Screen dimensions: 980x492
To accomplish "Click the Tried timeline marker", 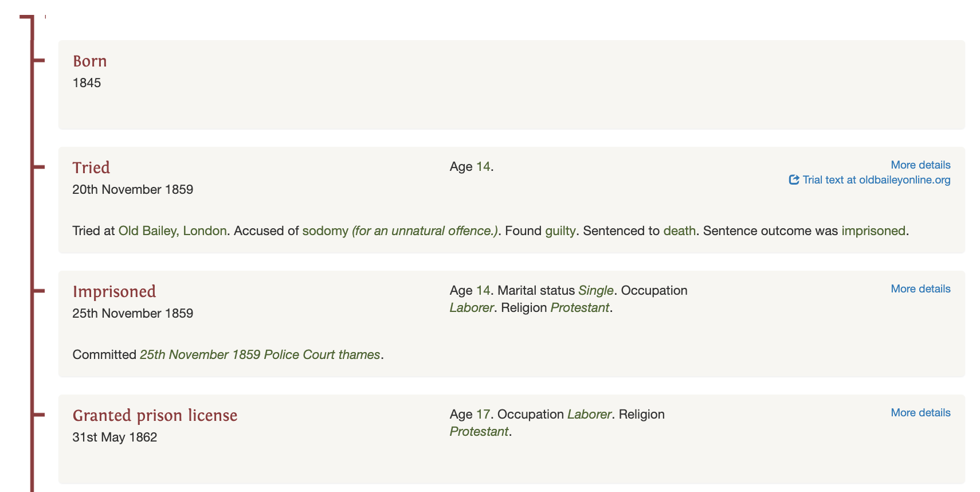I will [38, 167].
